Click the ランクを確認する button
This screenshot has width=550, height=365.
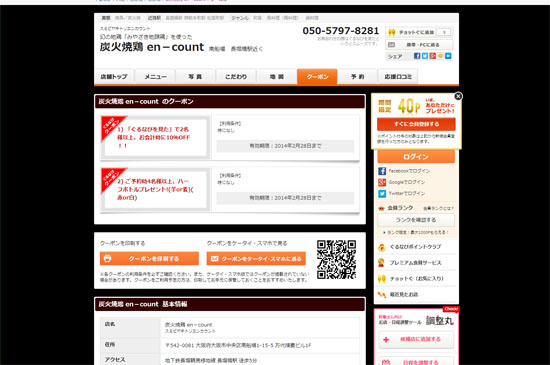(x=416, y=220)
